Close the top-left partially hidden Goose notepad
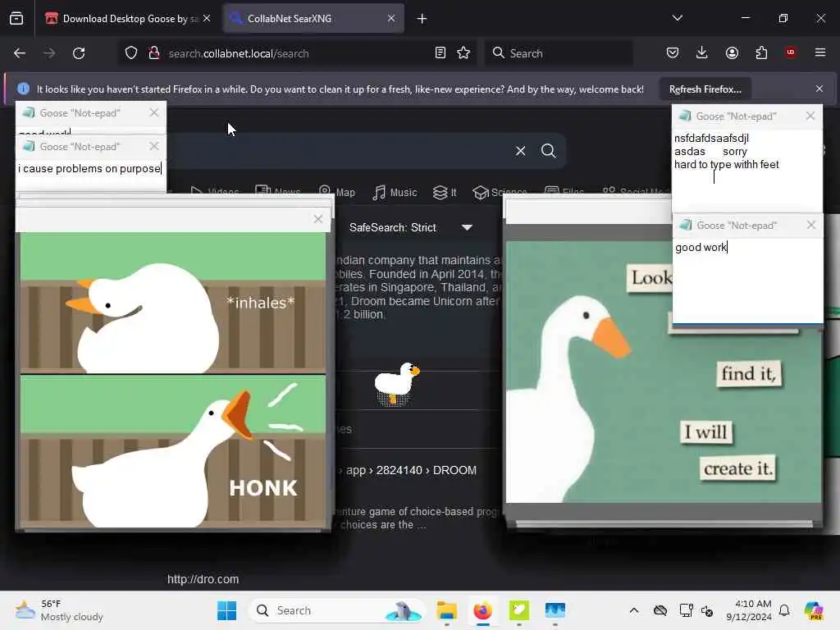The height and width of the screenshot is (630, 840). [154, 112]
